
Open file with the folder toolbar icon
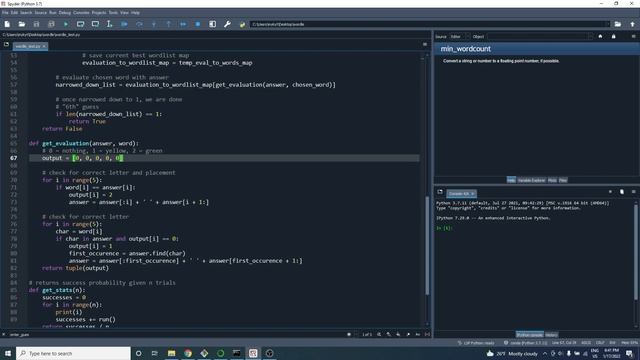pos(22,24)
